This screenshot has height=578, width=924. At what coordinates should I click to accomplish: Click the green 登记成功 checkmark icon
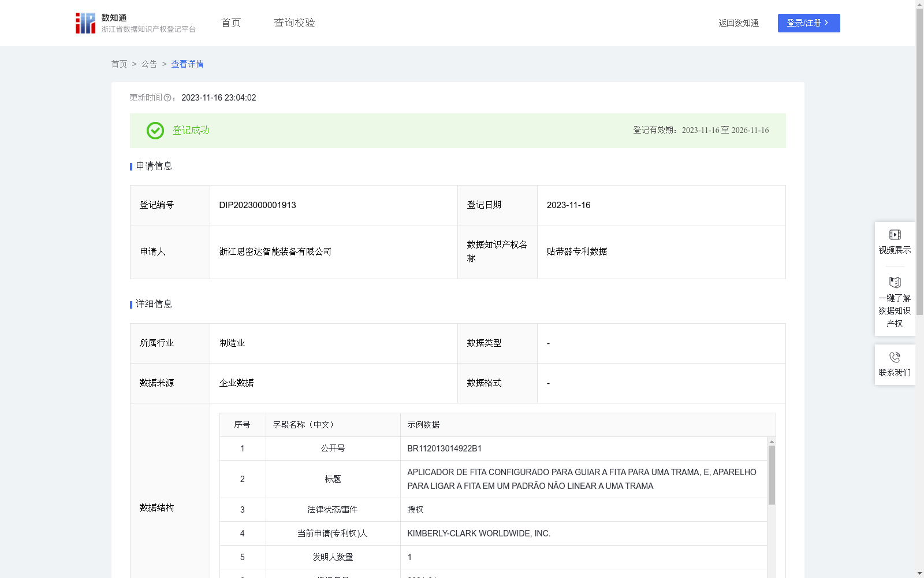pos(155,131)
